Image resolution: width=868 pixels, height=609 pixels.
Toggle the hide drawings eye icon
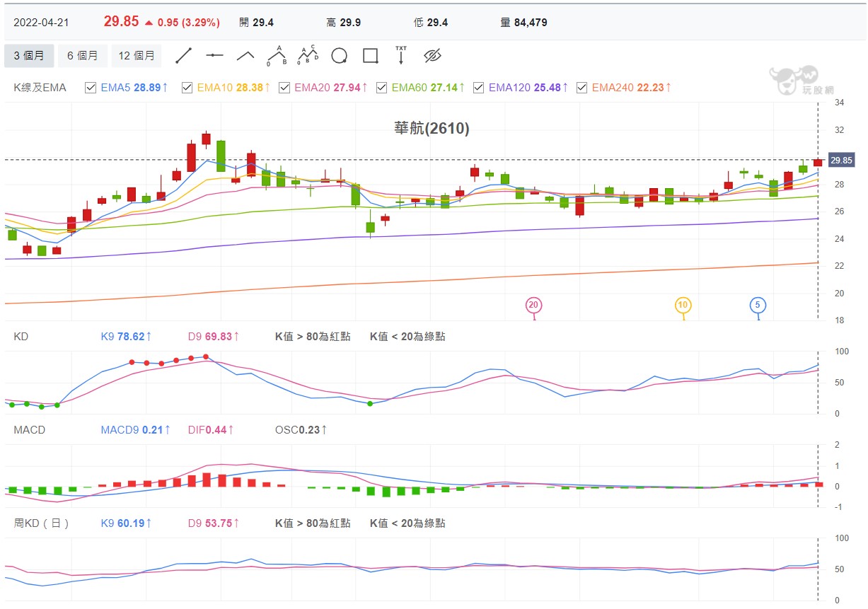tap(432, 56)
